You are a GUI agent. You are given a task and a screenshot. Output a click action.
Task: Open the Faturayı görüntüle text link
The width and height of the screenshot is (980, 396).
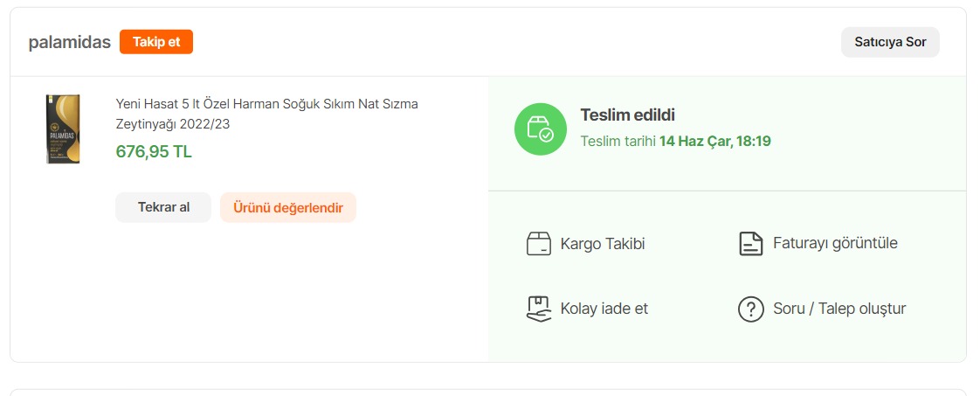point(835,243)
